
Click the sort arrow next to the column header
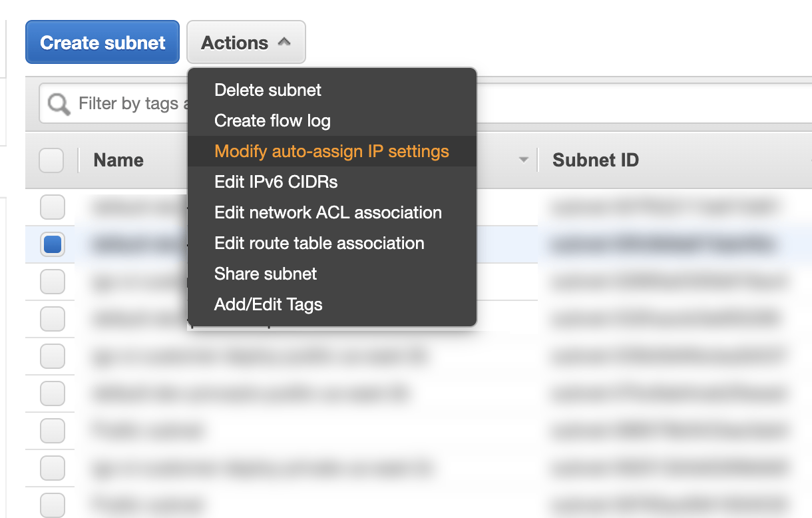click(x=524, y=160)
